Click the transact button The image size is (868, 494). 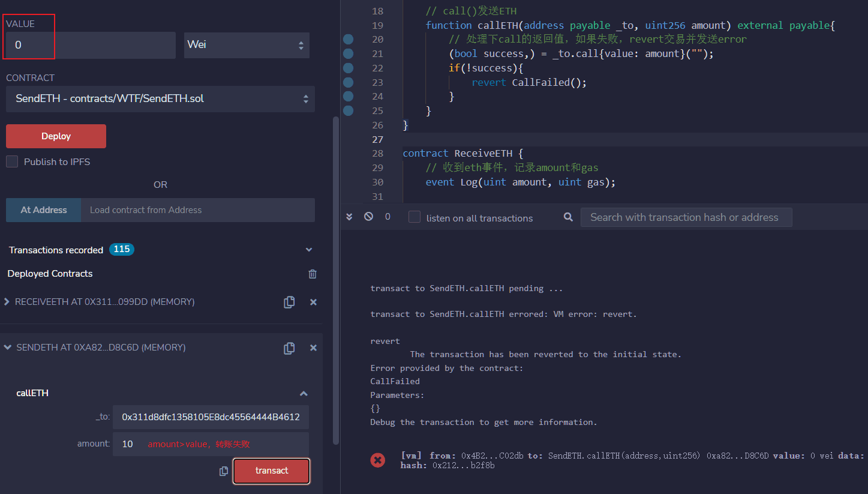point(272,471)
